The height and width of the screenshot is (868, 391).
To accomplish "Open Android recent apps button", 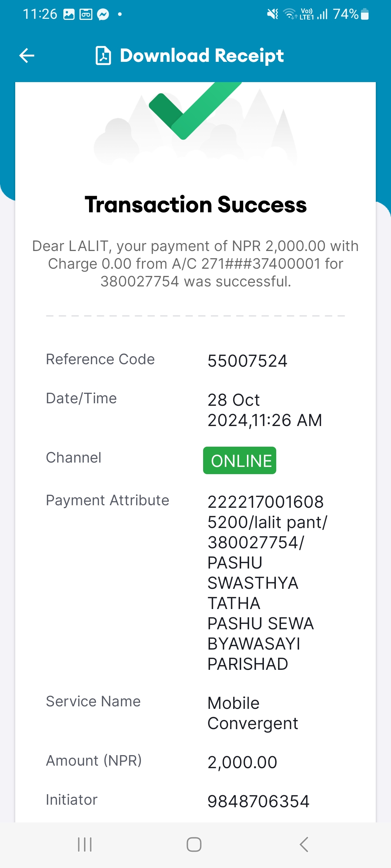I will pyautogui.click(x=85, y=844).
